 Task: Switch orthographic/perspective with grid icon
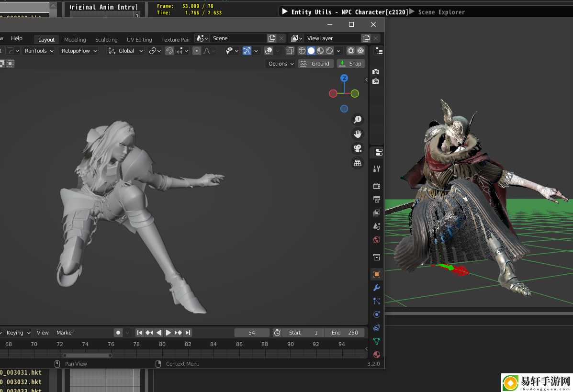[358, 163]
